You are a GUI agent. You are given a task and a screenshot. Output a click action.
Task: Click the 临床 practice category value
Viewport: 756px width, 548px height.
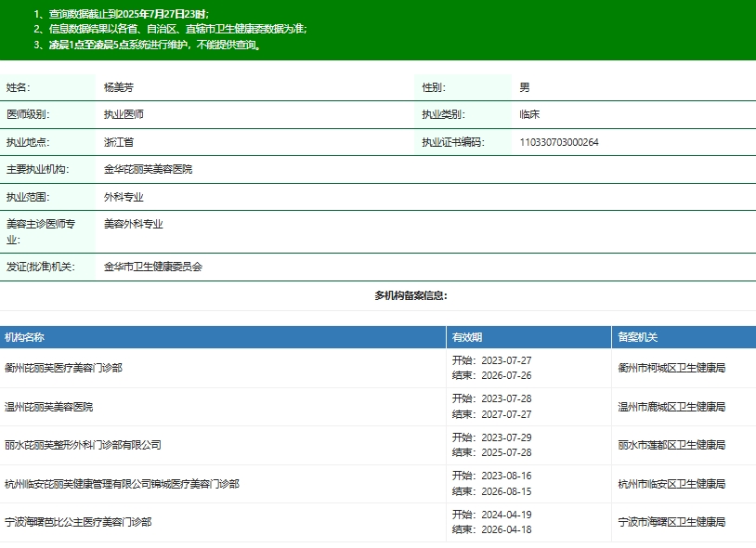pos(529,114)
